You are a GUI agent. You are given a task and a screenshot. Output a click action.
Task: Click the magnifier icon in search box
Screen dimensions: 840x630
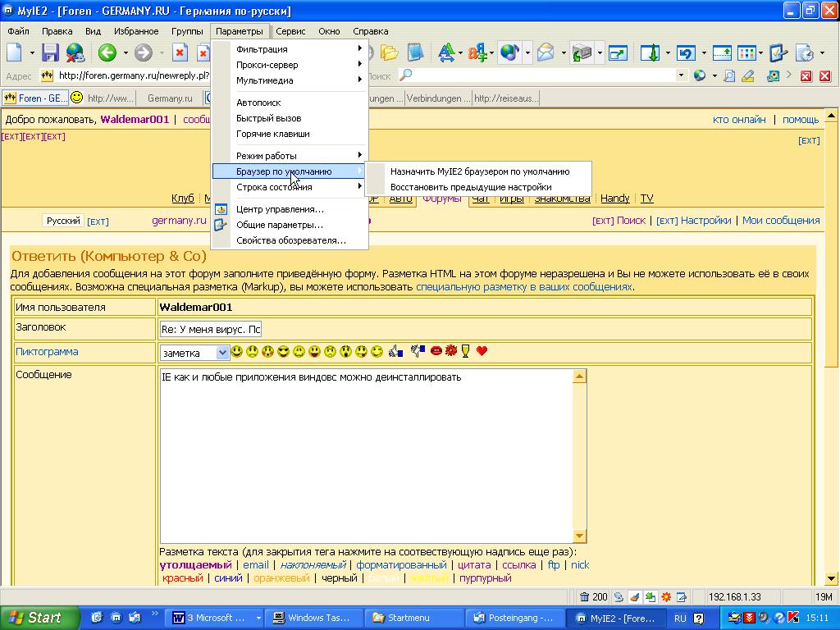click(x=405, y=75)
